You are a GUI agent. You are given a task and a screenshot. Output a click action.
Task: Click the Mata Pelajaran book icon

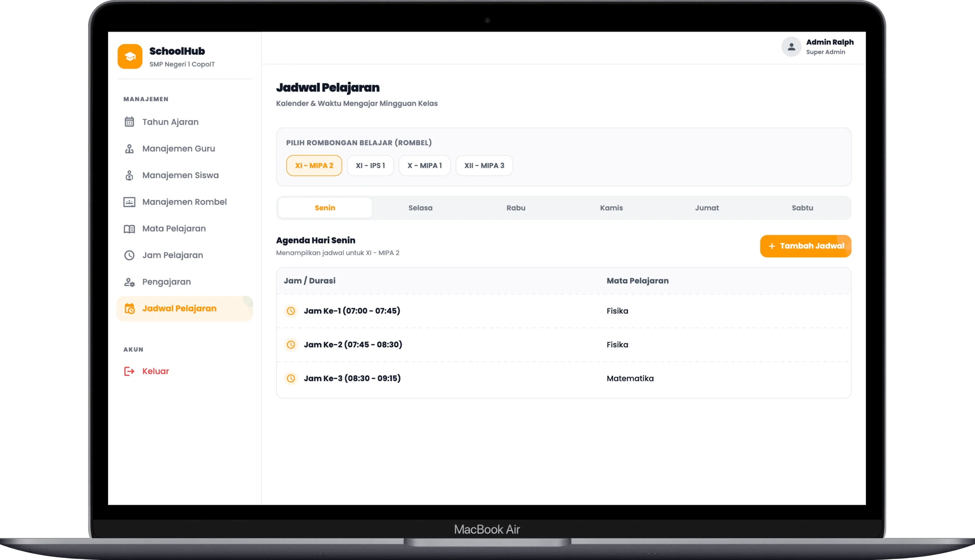[x=129, y=229]
